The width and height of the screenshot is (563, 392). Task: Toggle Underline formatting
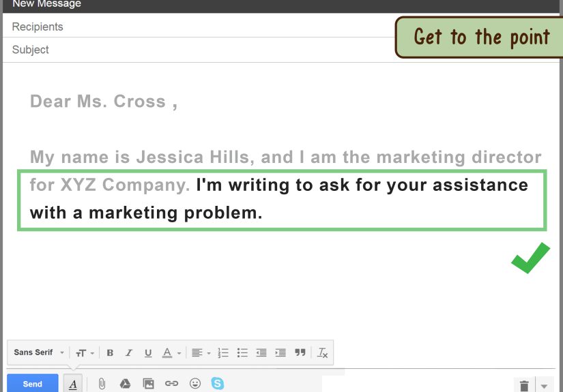(x=148, y=353)
